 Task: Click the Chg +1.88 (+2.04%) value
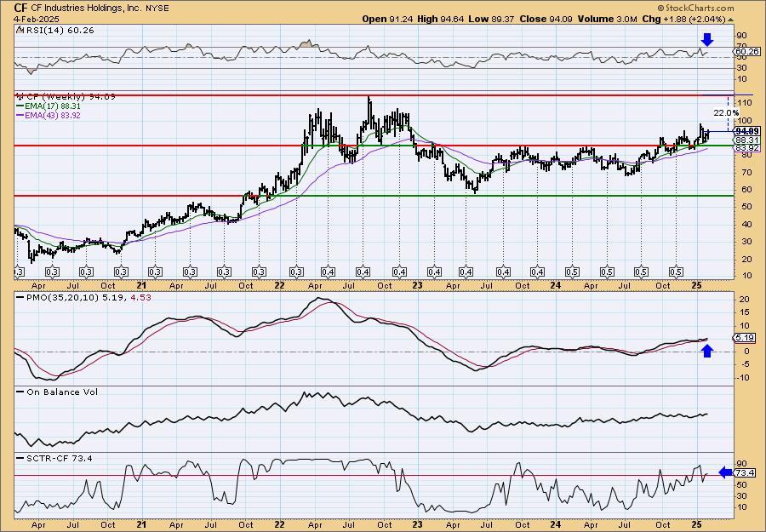coord(683,19)
